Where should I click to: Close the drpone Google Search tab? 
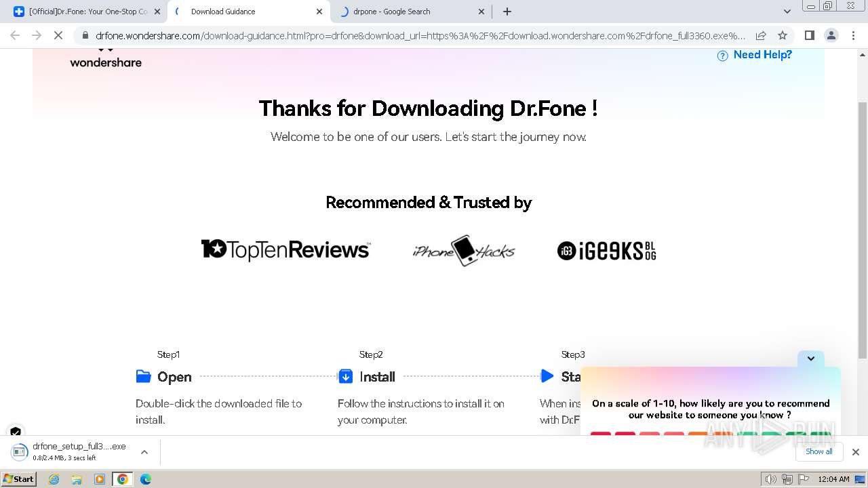[x=481, y=12]
